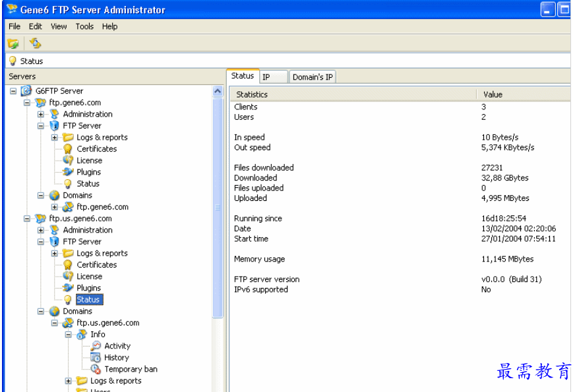Click the Status bulb icon under ftp.gene6.com
The height and width of the screenshot is (392, 577).
pyautogui.click(x=68, y=184)
